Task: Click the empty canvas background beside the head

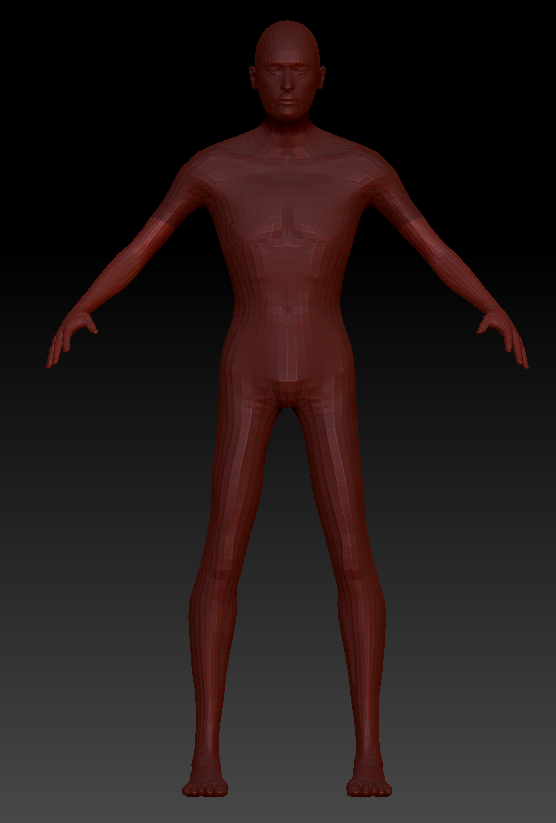Action: [x=131, y=68]
